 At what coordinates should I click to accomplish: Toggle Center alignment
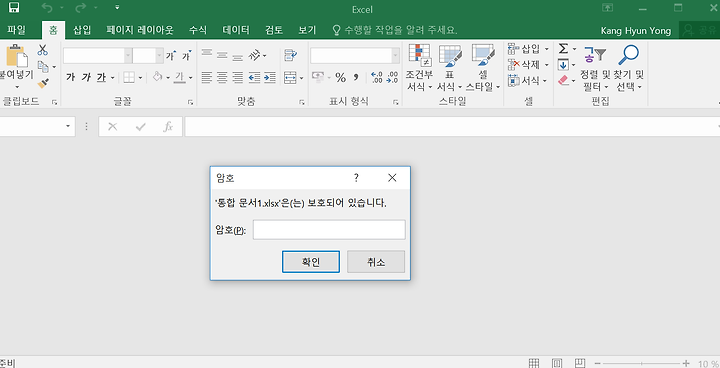pyautogui.click(x=222, y=77)
